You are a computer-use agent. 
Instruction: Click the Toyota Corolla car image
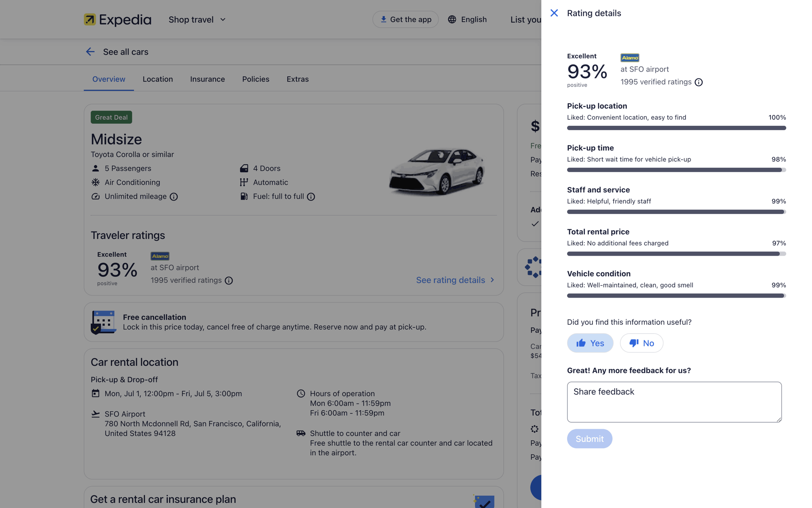point(437,171)
